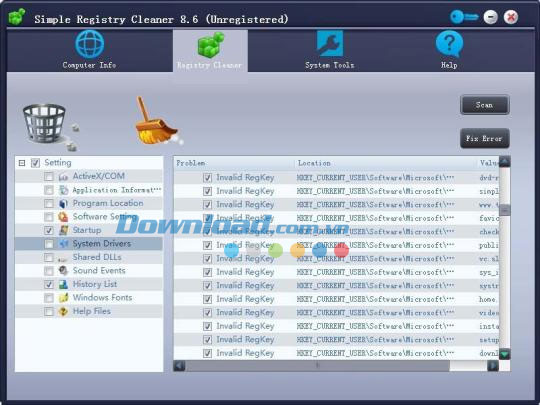Minimize the Simple Registry Cleaner window
Image resolution: width=540 pixels, height=405 pixels.
(x=490, y=17)
